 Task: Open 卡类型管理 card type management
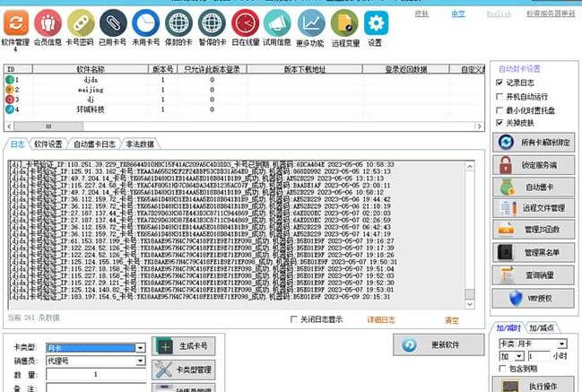point(183,370)
